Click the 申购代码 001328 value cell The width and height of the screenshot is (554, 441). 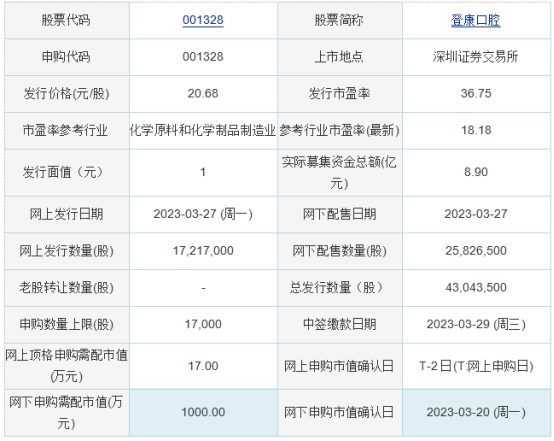pyautogui.click(x=203, y=57)
